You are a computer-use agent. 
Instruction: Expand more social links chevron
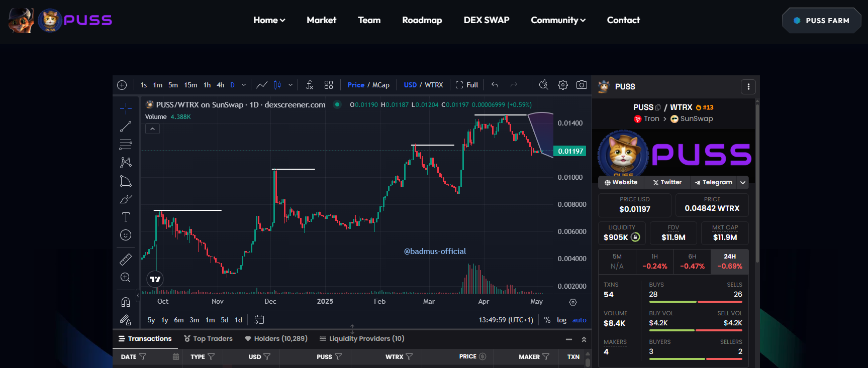(743, 183)
